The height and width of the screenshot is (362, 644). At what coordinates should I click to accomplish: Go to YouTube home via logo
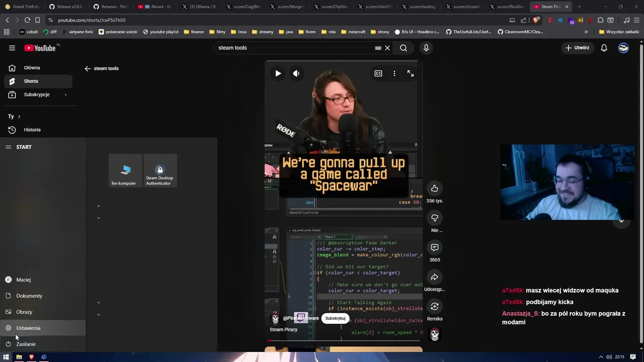click(40, 48)
